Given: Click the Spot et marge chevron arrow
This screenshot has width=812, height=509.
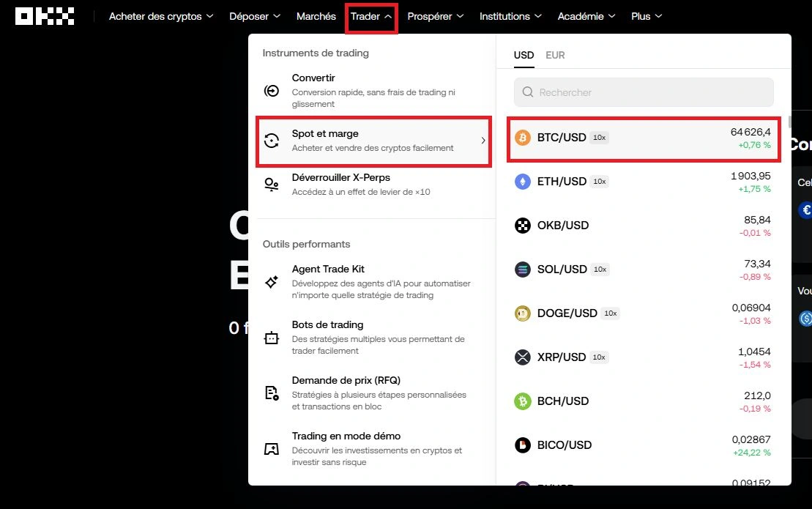Looking at the screenshot, I should (x=483, y=141).
